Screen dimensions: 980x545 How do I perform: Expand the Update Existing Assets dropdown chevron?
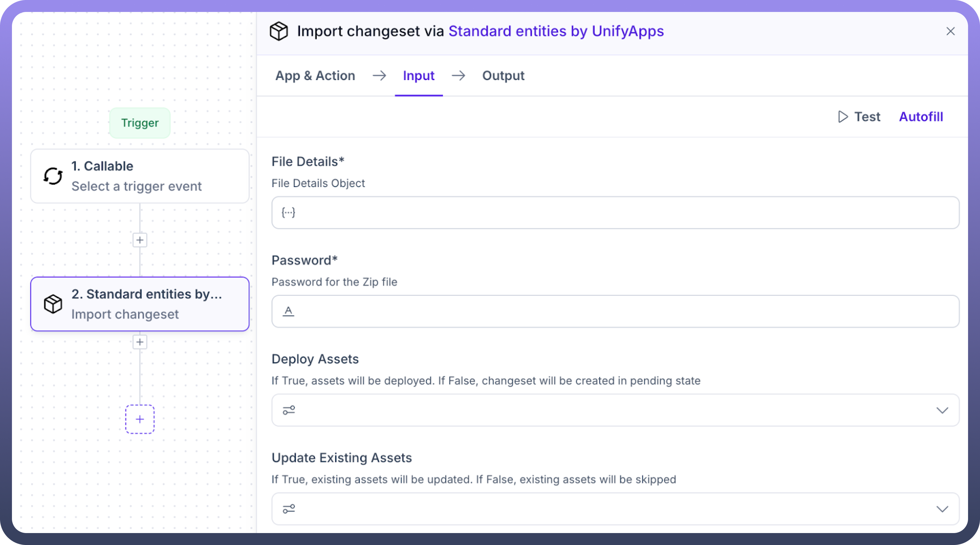pos(942,509)
